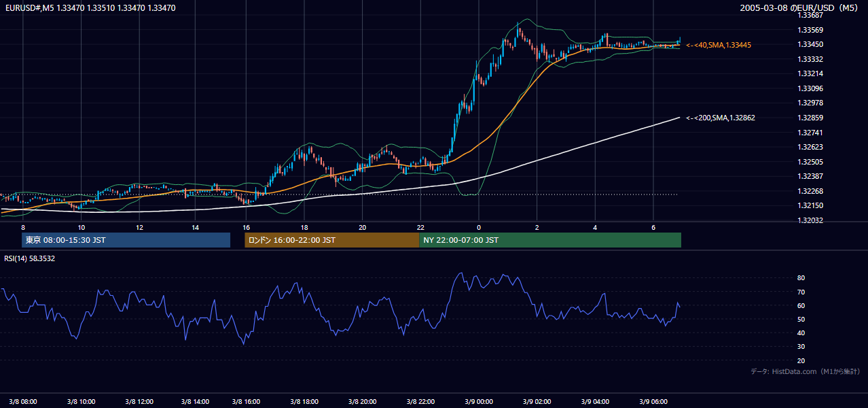Click RSI axis level 80
This screenshot has width=868, height=408.
(x=801, y=278)
